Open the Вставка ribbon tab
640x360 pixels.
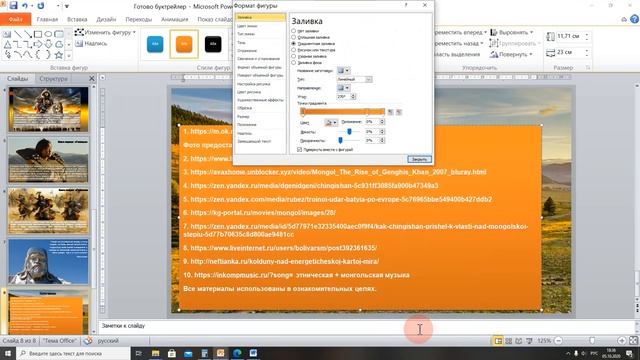(x=77, y=19)
